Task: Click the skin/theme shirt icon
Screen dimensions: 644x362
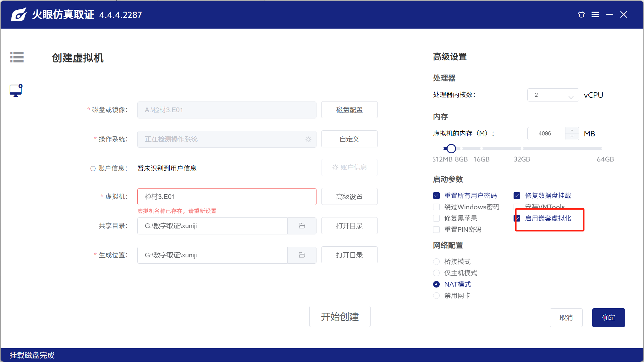Action: (x=581, y=14)
